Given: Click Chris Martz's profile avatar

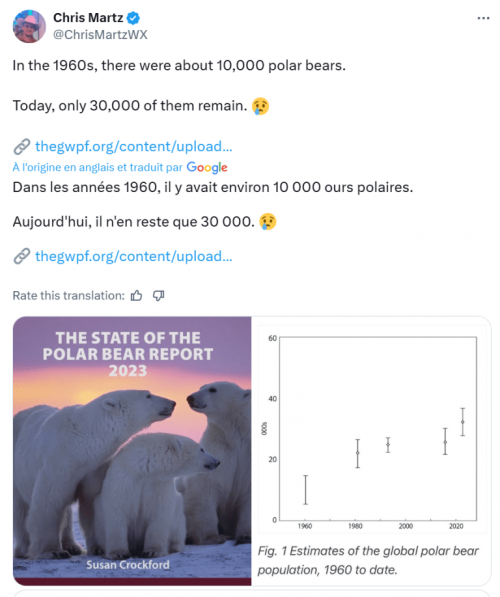Looking at the screenshot, I should [29, 26].
